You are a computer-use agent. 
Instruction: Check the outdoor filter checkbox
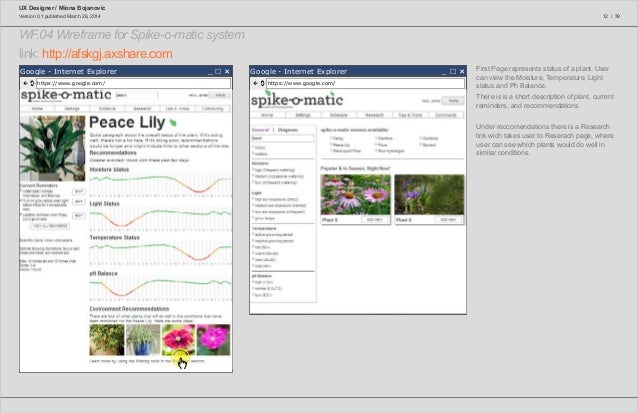(253, 154)
